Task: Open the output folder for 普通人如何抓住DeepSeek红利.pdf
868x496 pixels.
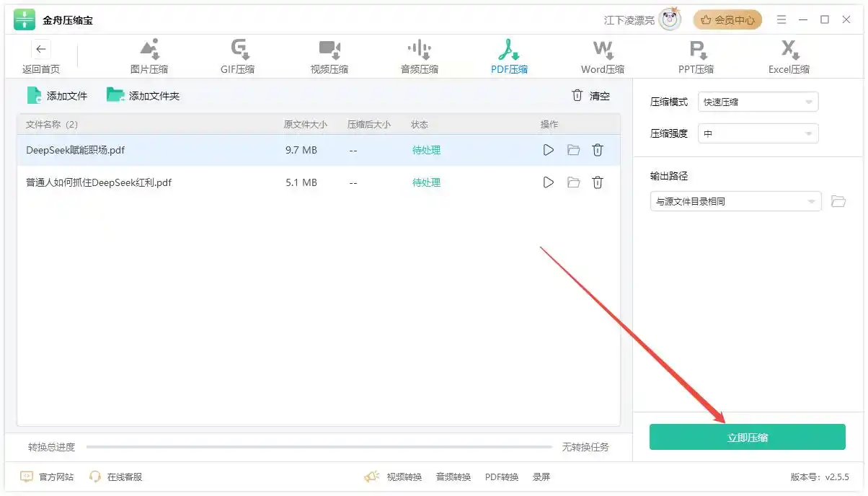Action: point(574,182)
